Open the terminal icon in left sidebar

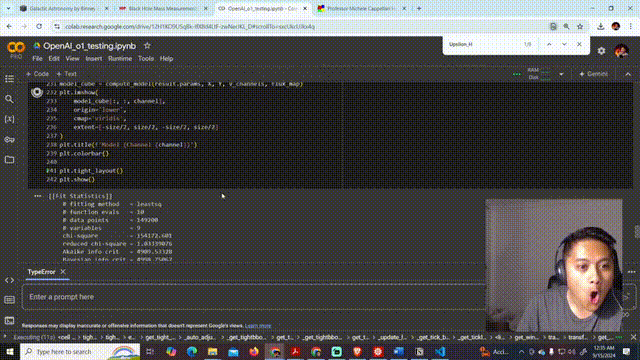9,320
